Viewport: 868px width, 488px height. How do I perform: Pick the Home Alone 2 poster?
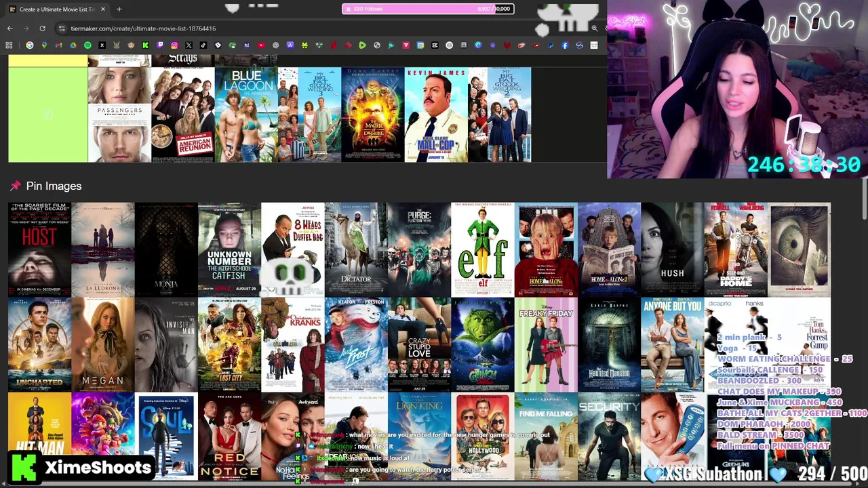pyautogui.click(x=609, y=249)
